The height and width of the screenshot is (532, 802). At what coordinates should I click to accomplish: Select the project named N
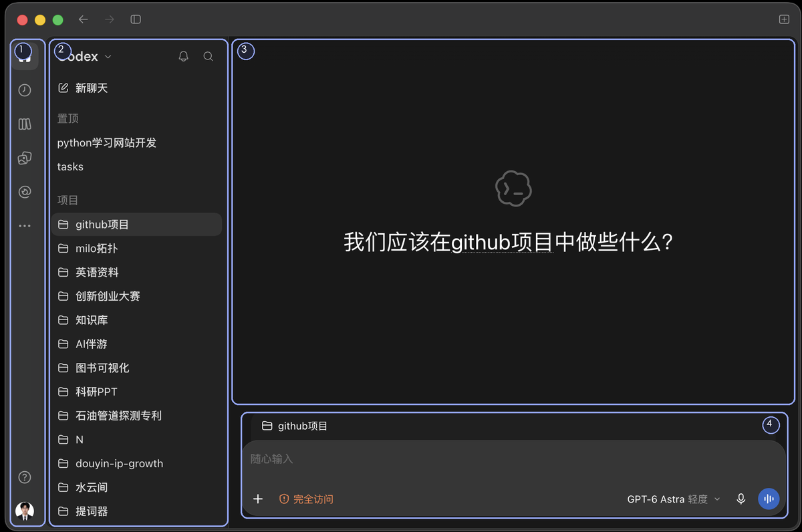[136, 440]
